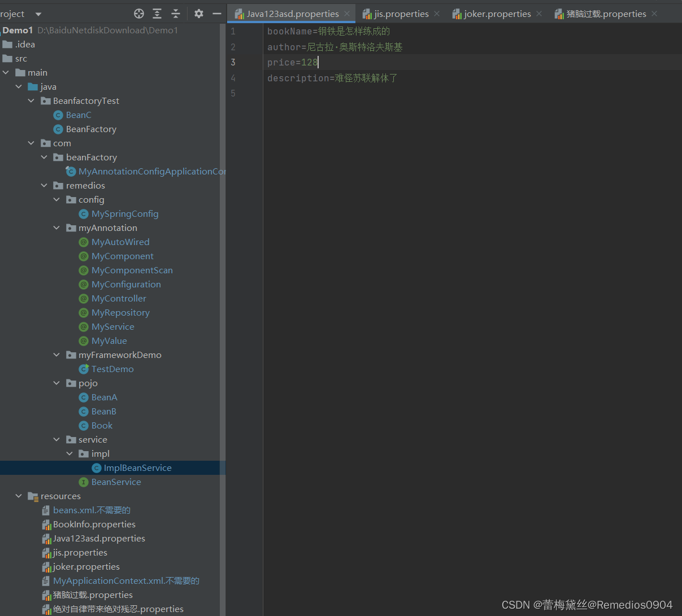682x616 pixels.
Task: Collapse the resources folder
Action: [x=19, y=496]
